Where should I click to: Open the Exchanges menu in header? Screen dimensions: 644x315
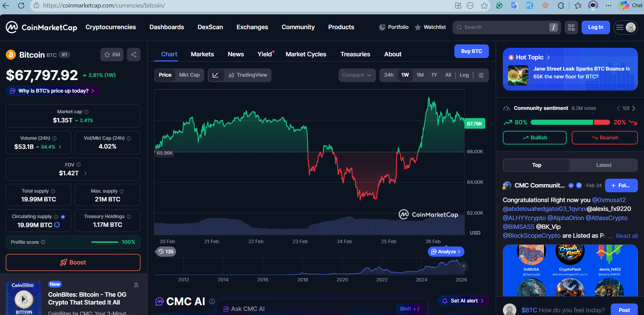click(252, 27)
